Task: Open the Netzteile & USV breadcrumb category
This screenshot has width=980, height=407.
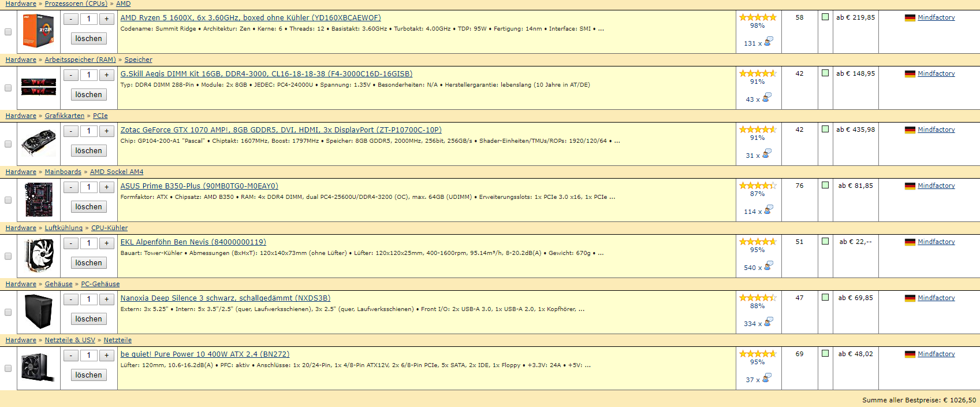Action: point(70,340)
